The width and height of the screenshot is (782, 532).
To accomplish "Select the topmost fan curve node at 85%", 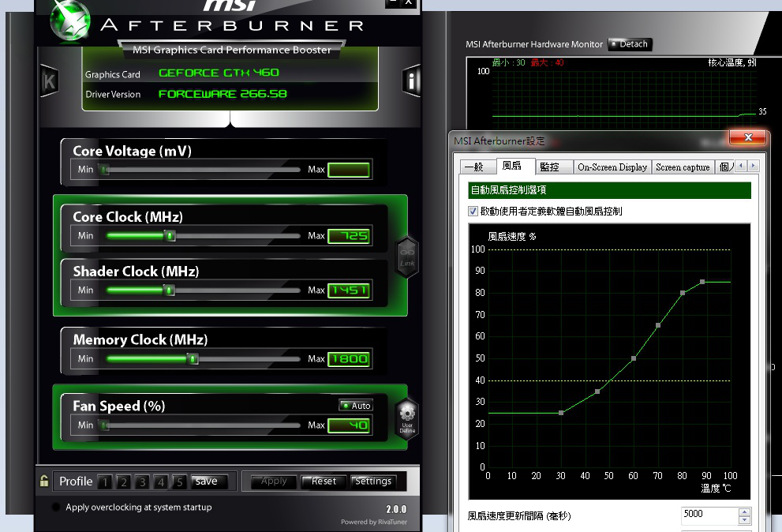I will 702,282.
